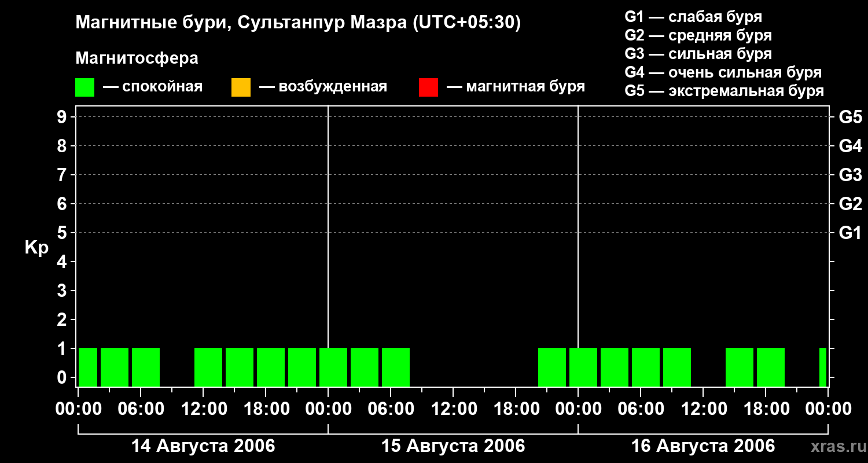This screenshot has height=463, width=868.
Task: Click the orange "возбужденная" legend swatch
Action: click(x=241, y=87)
